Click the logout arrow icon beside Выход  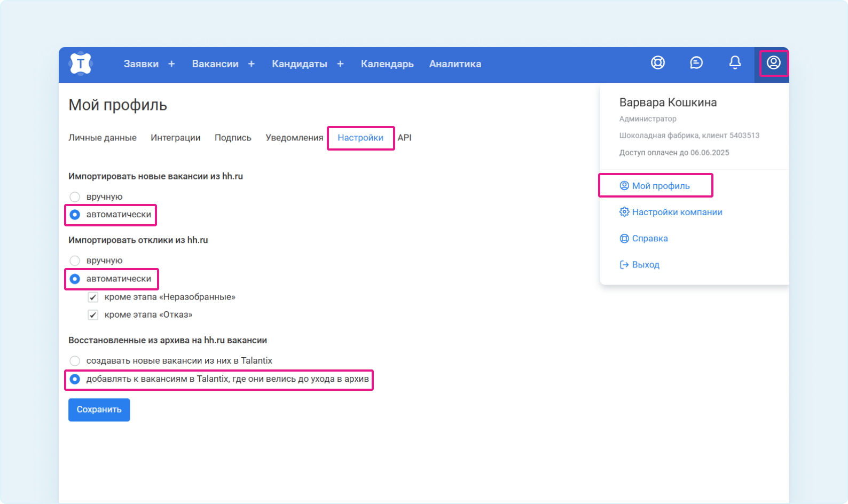(624, 264)
